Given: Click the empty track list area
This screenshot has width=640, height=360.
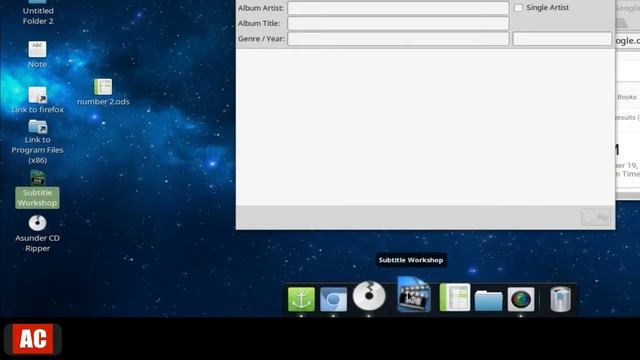Looking at the screenshot, I should pyautogui.click(x=425, y=127).
